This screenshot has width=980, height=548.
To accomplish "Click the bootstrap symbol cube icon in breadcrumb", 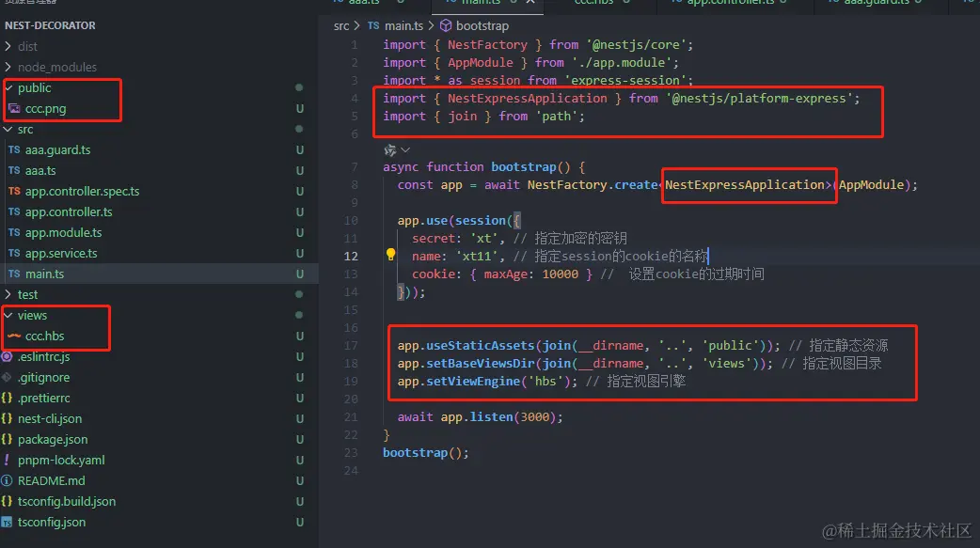I will [446, 25].
